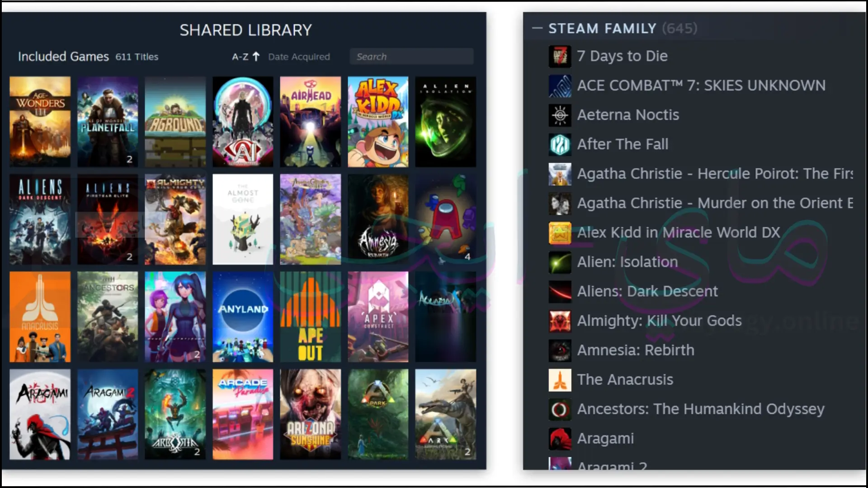The image size is (868, 488).
Task: Select Aragami from the library list
Action: 604,438
